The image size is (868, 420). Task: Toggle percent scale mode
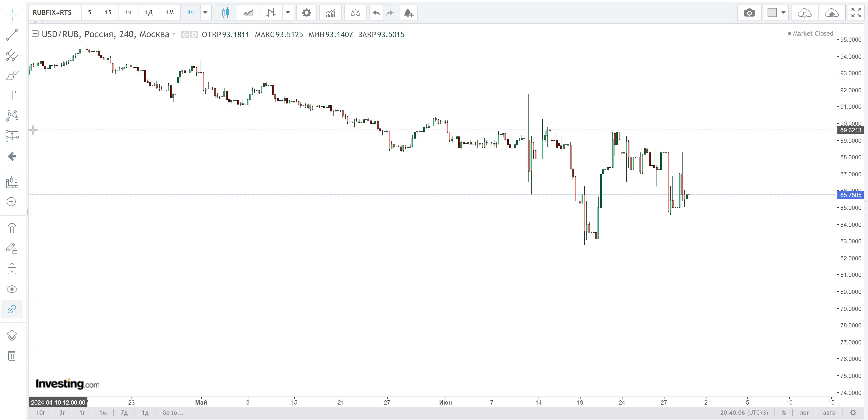(x=784, y=413)
